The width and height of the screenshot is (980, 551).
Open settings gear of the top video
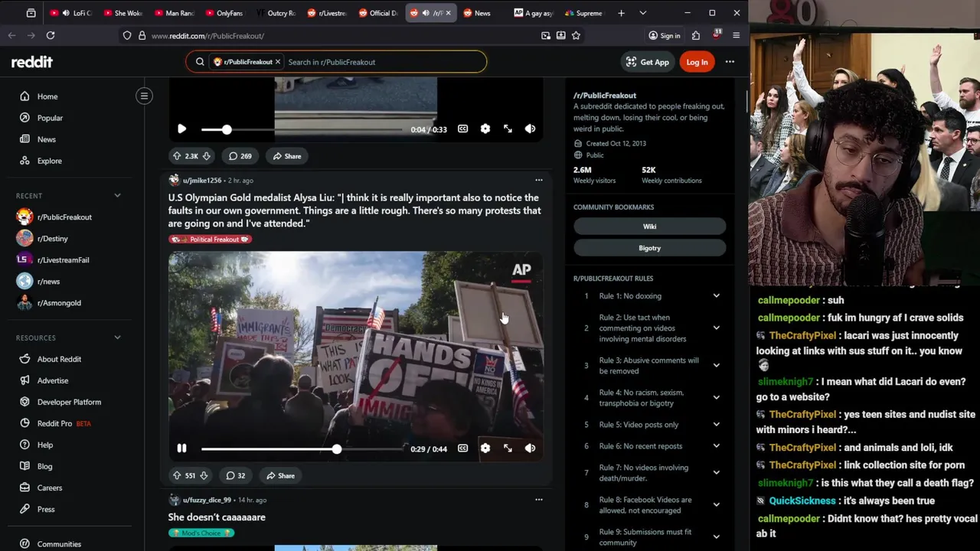pos(485,129)
